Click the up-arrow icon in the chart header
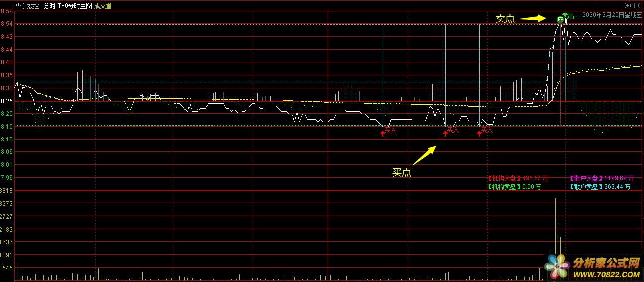 coord(627,6)
